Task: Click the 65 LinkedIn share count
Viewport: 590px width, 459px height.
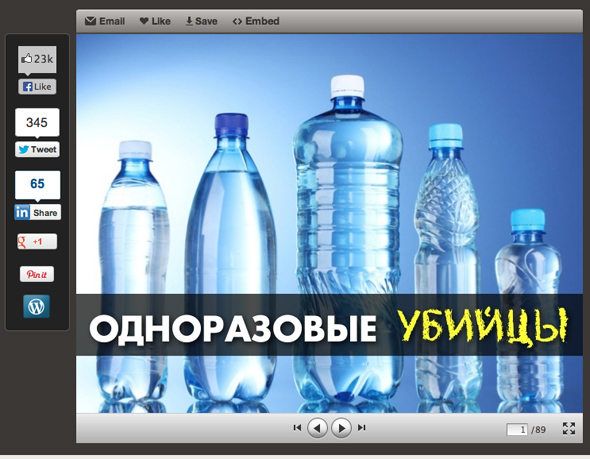Action: point(37,184)
